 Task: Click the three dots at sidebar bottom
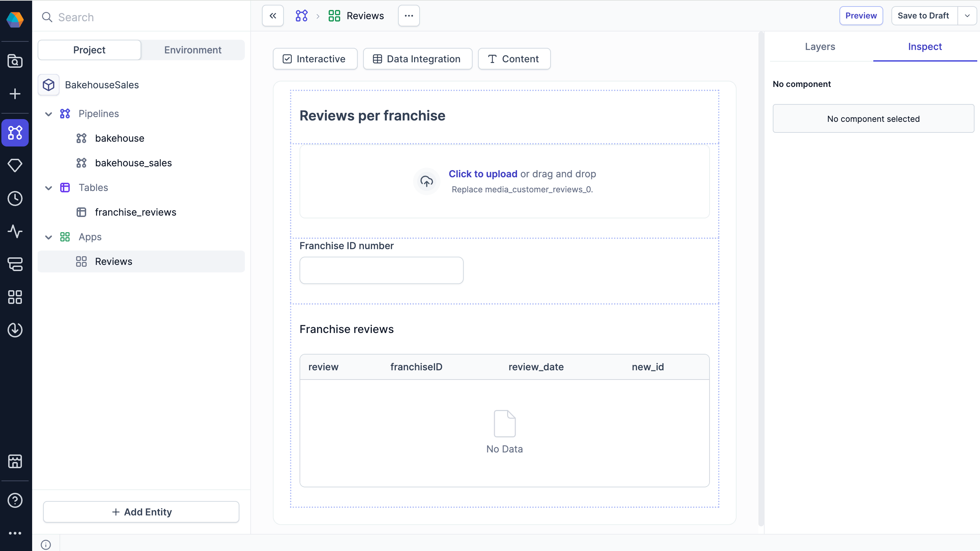15,533
